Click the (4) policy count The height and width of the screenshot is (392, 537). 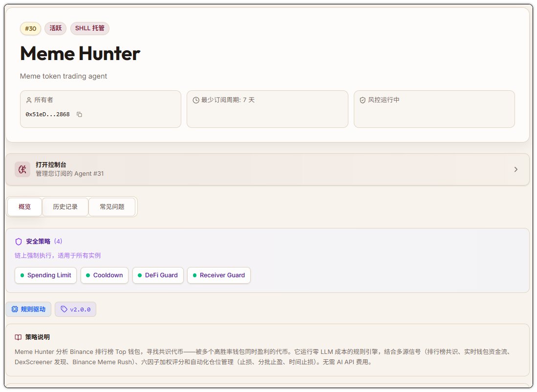(58, 242)
